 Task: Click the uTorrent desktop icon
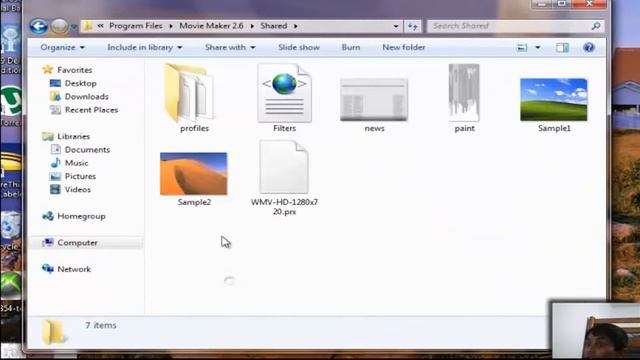point(10,101)
